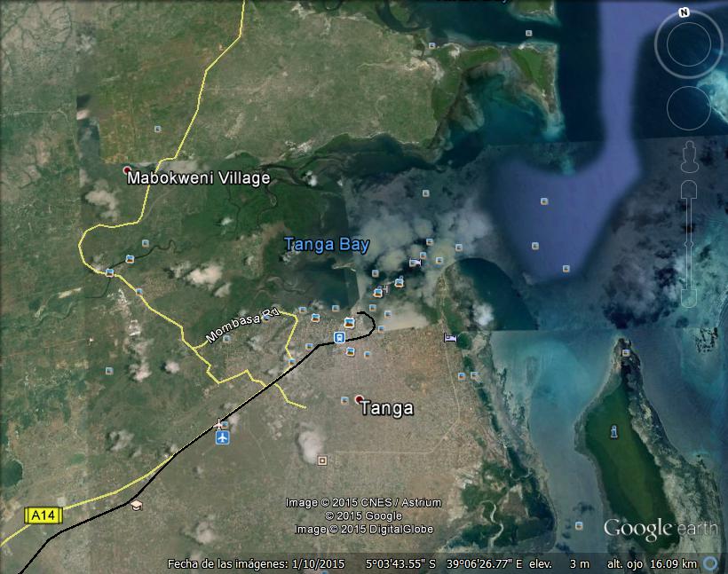This screenshot has width=728, height=574.
Task: Click the Tanga Bay label
Action: coord(326,244)
